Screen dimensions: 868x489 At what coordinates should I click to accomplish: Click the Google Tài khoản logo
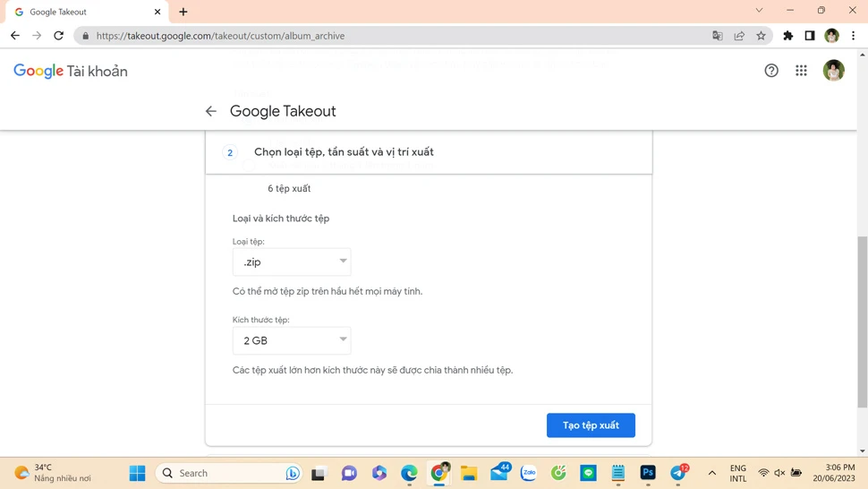(x=71, y=71)
